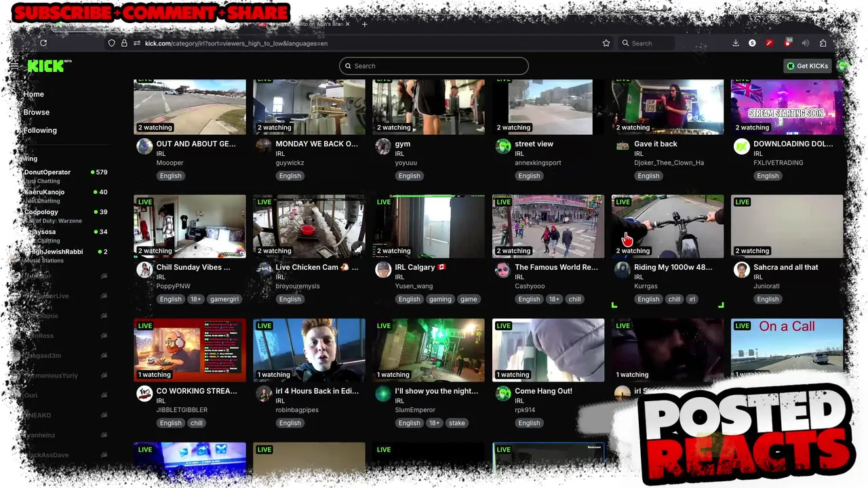The height and width of the screenshot is (488, 868).
Task: Click the gaming tag under Yusen_wang
Action: tap(439, 299)
